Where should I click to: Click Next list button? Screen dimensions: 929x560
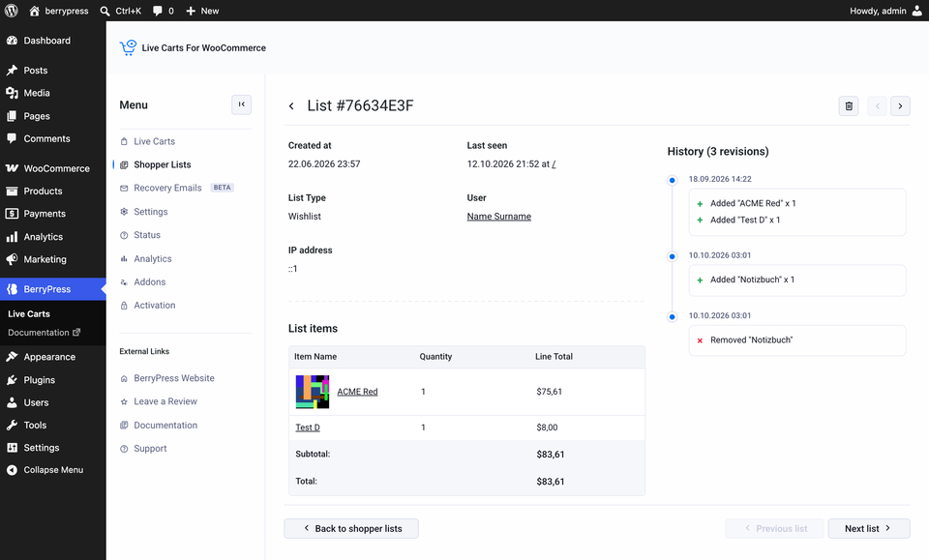(869, 529)
